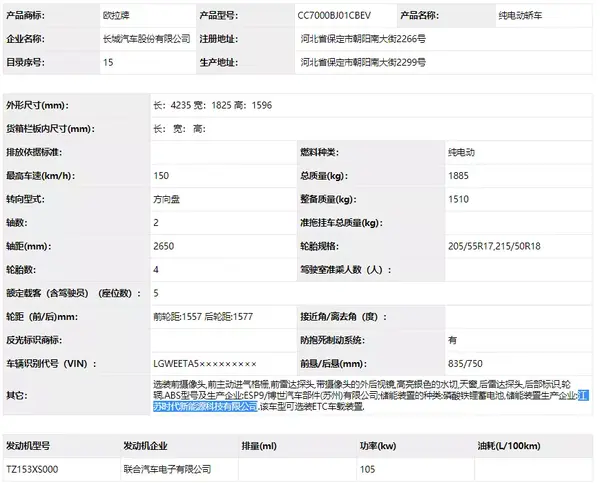Select the brand value 欧拉牌

(116, 15)
